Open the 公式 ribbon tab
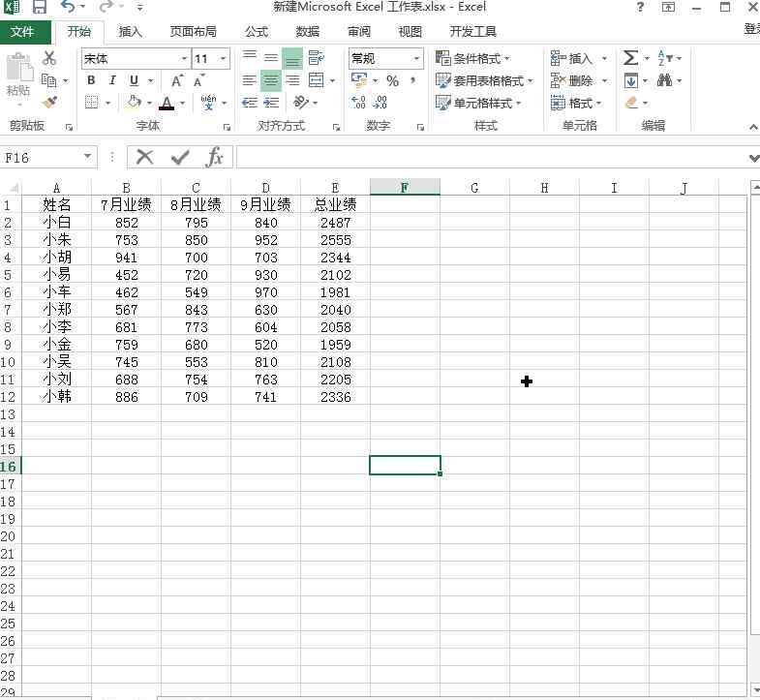Screen dimensions: 760x700 coord(257,32)
